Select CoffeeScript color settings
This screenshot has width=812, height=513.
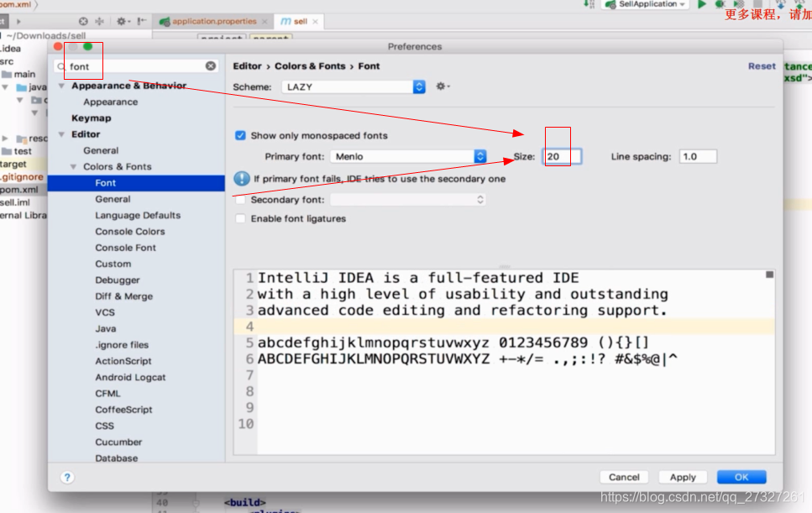(123, 410)
